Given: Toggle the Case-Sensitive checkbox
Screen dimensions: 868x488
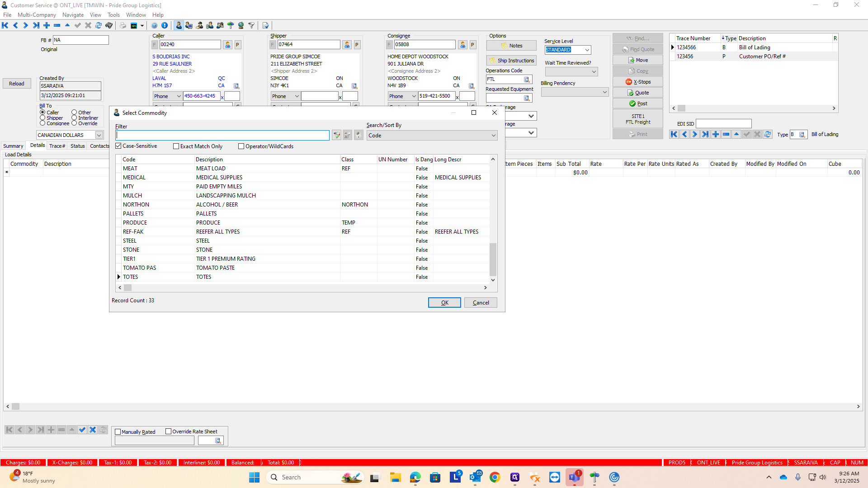Looking at the screenshot, I should pos(118,146).
